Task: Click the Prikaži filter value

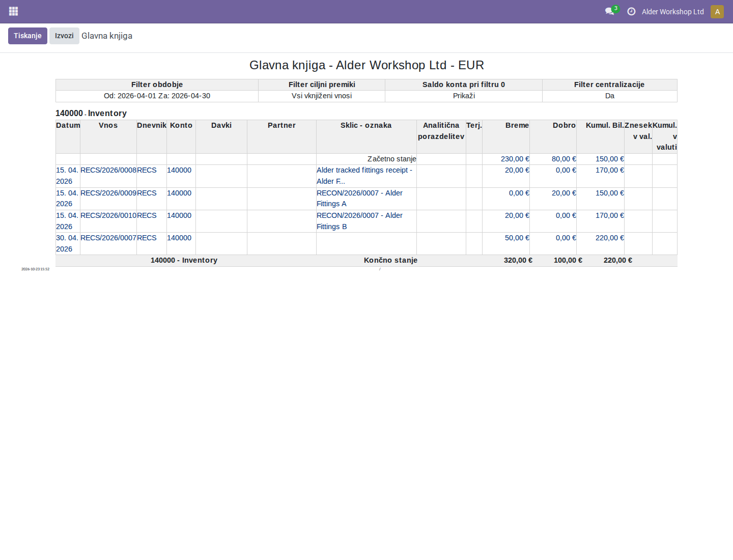Action: (464, 96)
